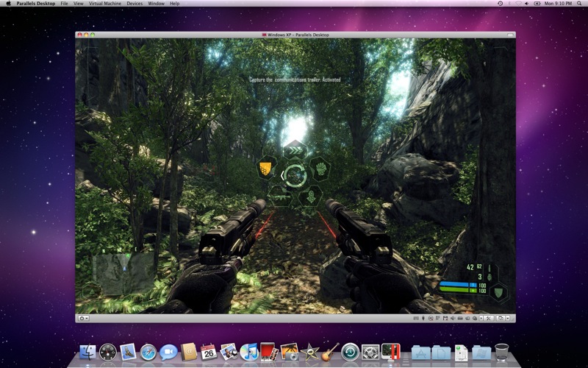Click the green health bar in HUD
Screen dimensions: 588x368
(x=458, y=290)
